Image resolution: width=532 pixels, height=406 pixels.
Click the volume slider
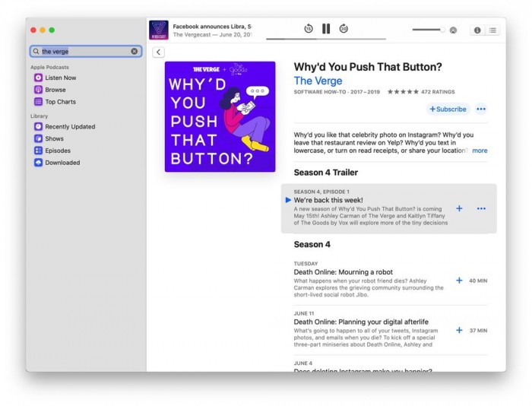pyautogui.click(x=429, y=30)
